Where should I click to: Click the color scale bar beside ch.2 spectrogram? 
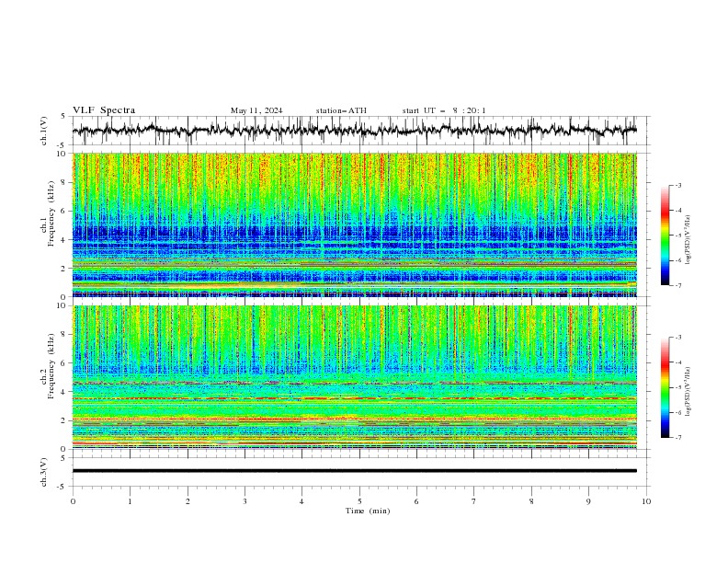[x=665, y=387]
